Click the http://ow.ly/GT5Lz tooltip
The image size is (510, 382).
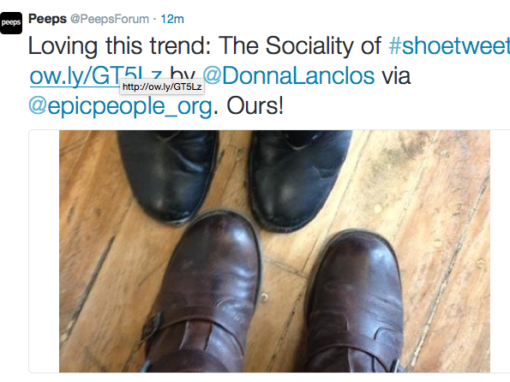point(162,87)
